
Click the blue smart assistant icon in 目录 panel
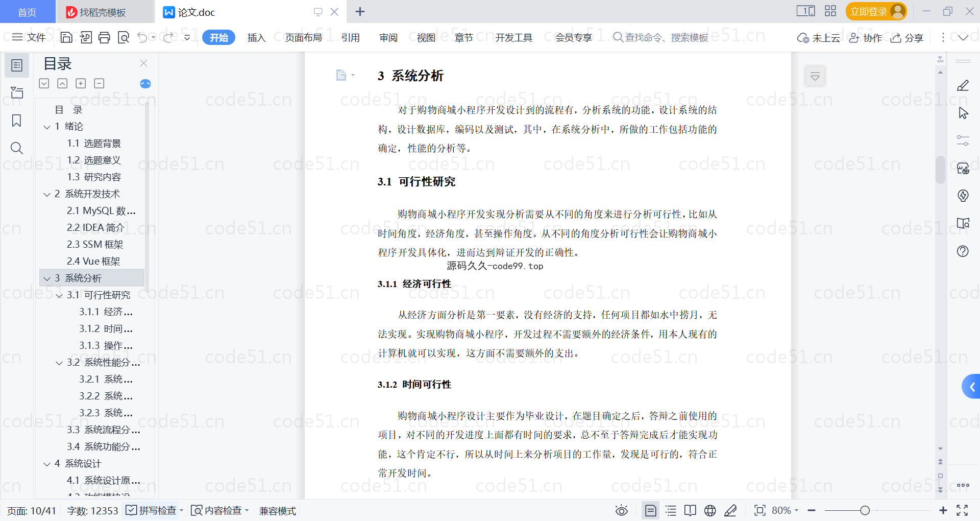point(145,84)
